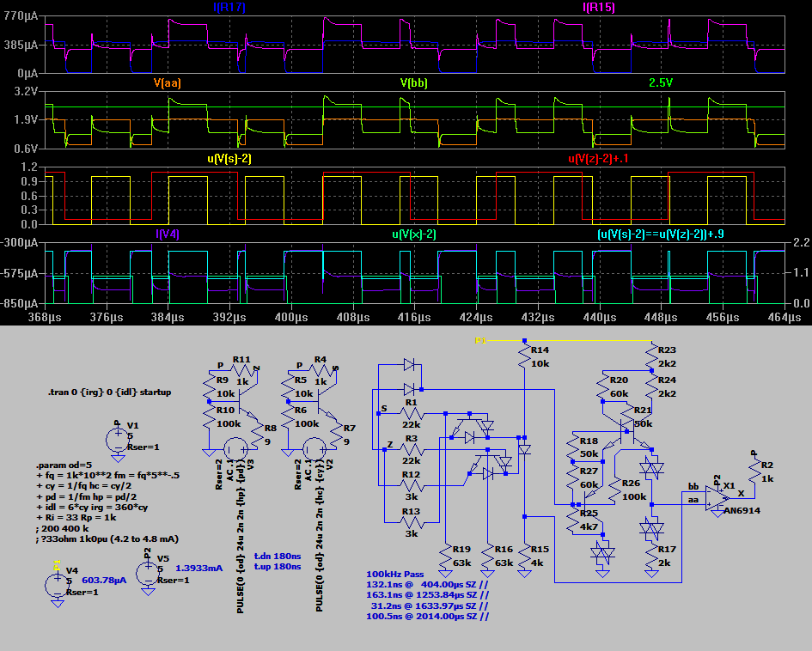Select the V(aa) trace label
This screenshot has height=651, width=812.
167,83
